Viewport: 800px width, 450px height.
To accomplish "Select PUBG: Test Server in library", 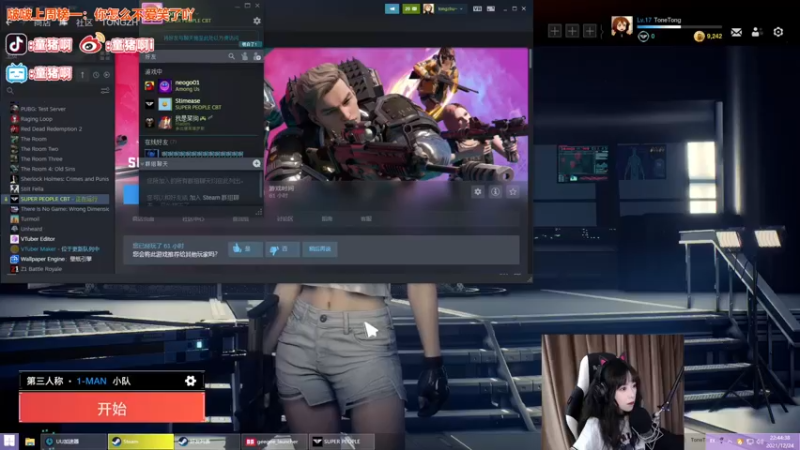I will click(x=43, y=109).
